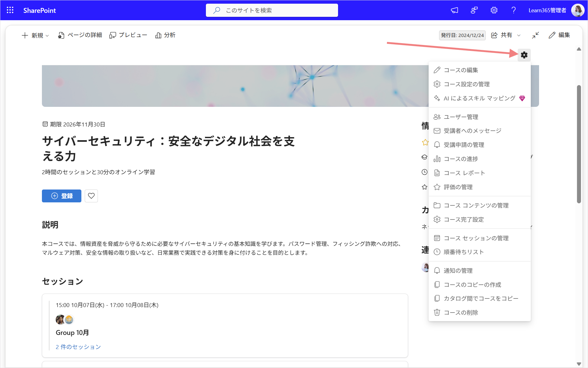The height and width of the screenshot is (368, 588).
Task: Click the megaphone announcements icon
Action: (454, 10)
